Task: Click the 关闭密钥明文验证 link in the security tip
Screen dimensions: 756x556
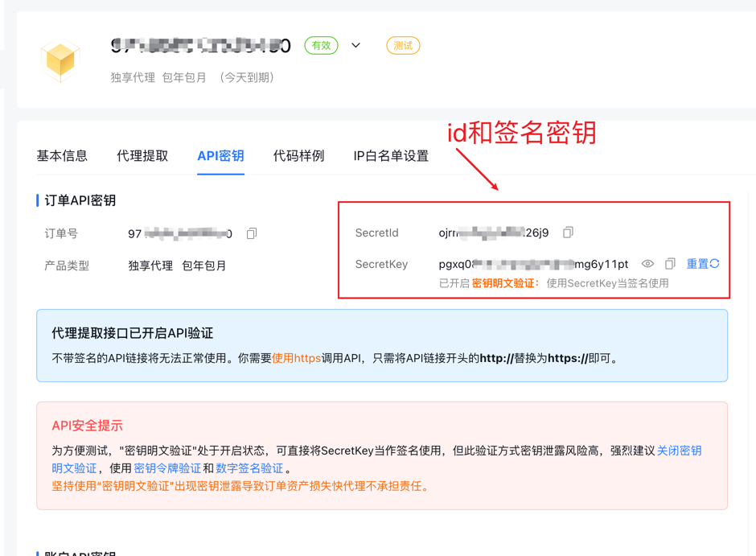Action: tap(679, 451)
